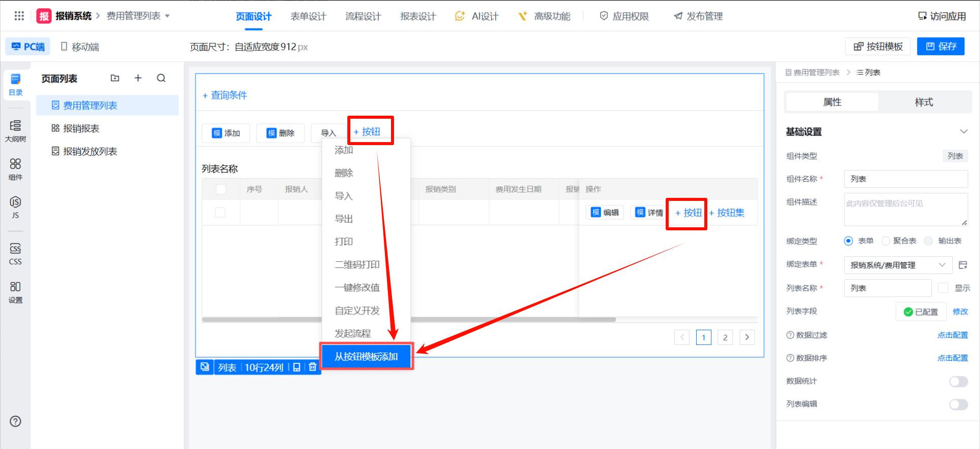The width and height of the screenshot is (980, 449).
Task: Open the 大纲树 outline tree panel
Action: pyautogui.click(x=15, y=130)
